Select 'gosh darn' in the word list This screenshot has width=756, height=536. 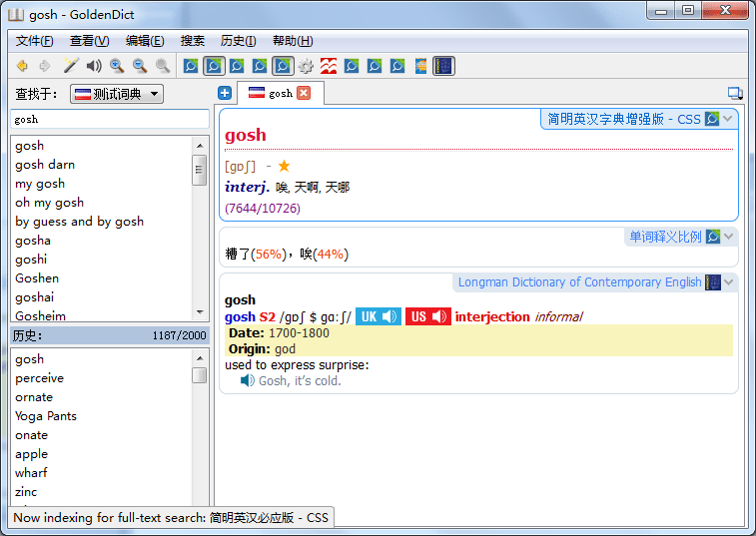(x=101, y=165)
